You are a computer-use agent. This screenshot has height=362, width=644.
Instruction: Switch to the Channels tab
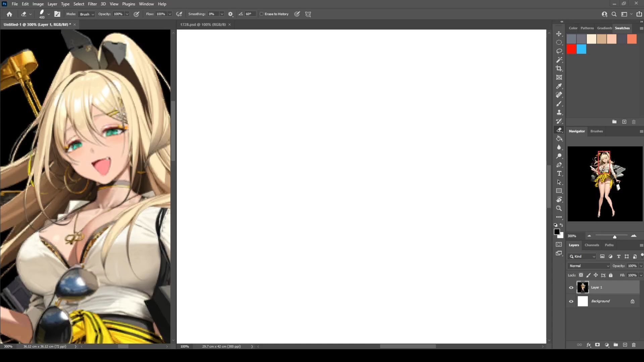click(592, 245)
